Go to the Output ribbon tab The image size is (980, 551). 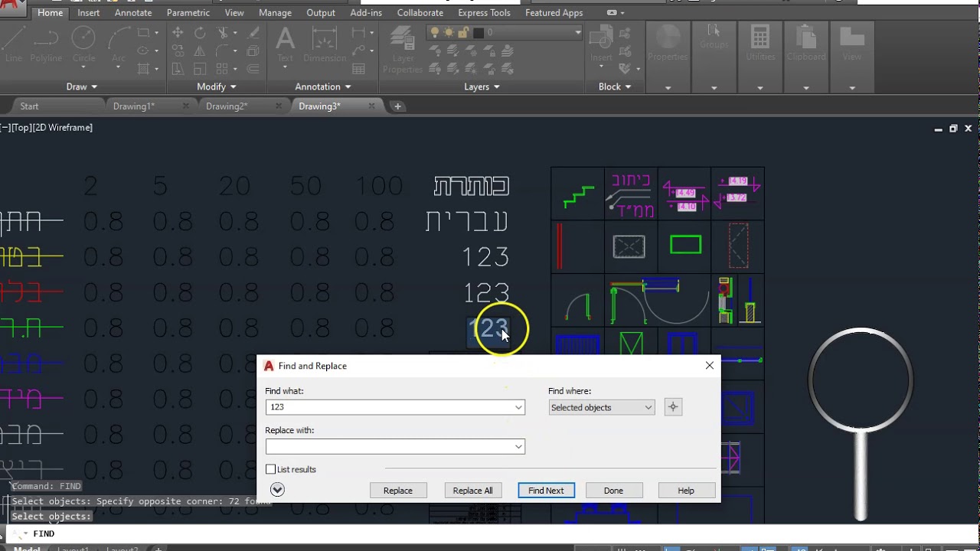coord(321,12)
